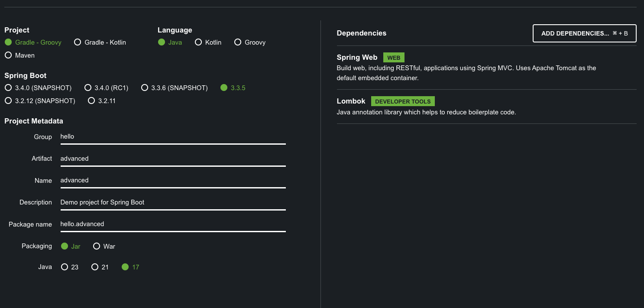
Task: Click the WEB category tag
Action: tap(394, 58)
